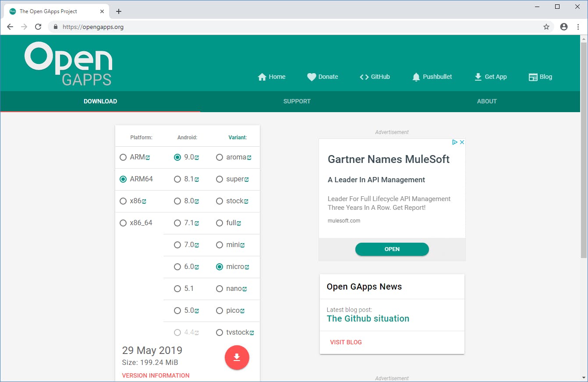Open the Chrome profile account icon
Image resolution: width=588 pixels, height=382 pixels.
pyautogui.click(x=564, y=27)
